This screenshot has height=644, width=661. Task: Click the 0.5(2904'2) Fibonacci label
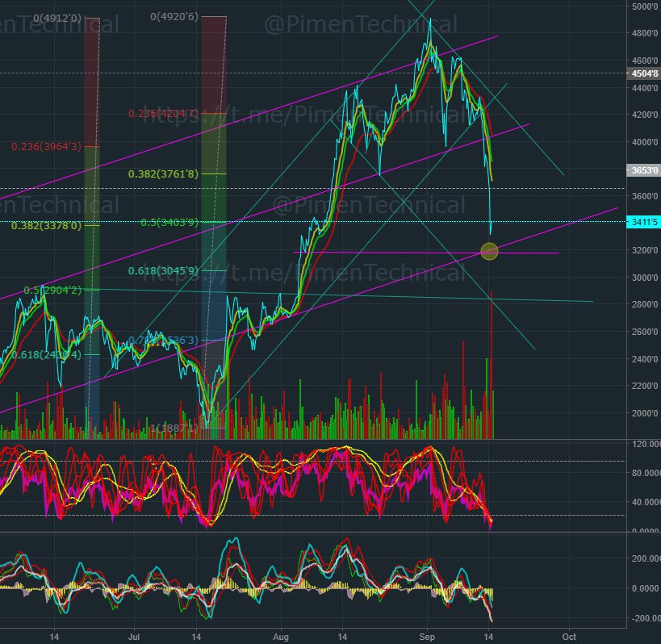[x=52, y=290]
